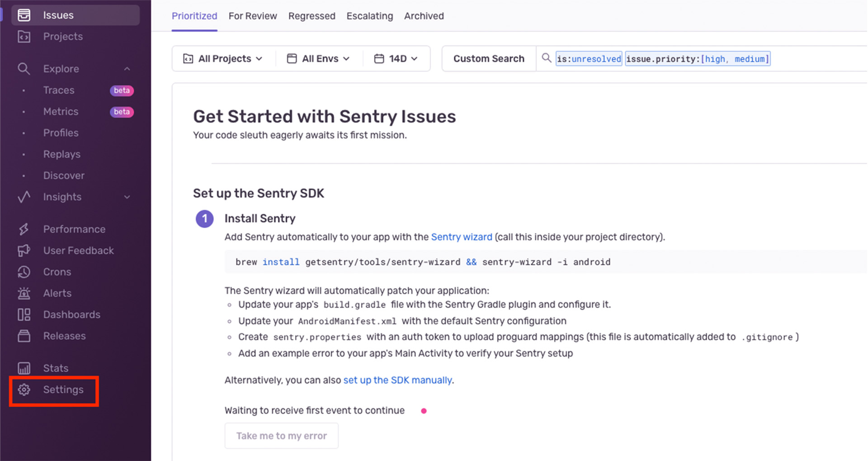Switch to the Regressed tab

311,16
